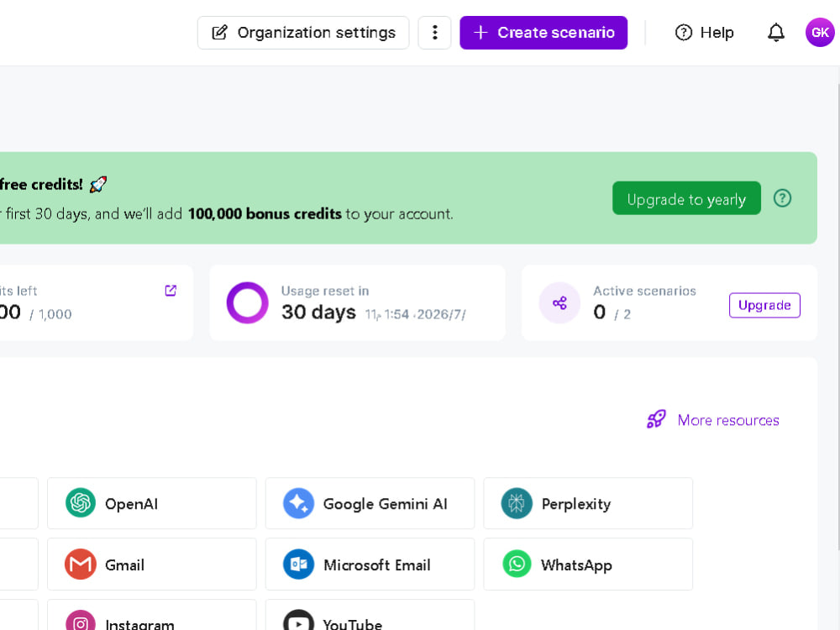Screen dimensions: 840x630
Task: Click the 'Usage reset in' label
Action: 325,291
